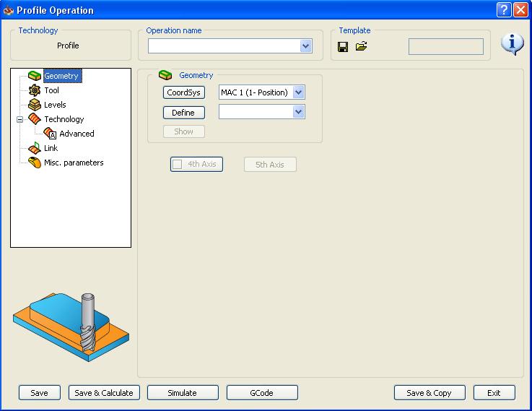Image resolution: width=532 pixels, height=411 pixels.
Task: Click the Tool gear icon in tree
Action: (35, 90)
